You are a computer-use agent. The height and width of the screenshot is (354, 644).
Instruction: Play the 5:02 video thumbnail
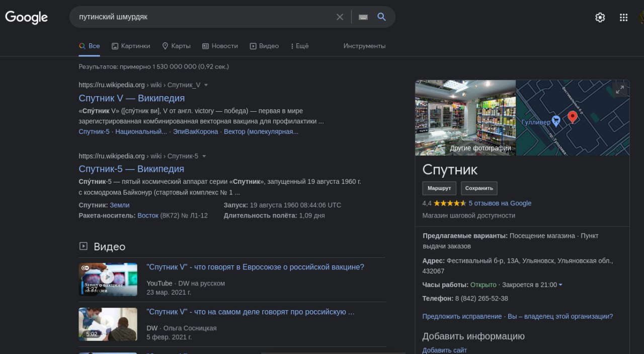tap(108, 324)
